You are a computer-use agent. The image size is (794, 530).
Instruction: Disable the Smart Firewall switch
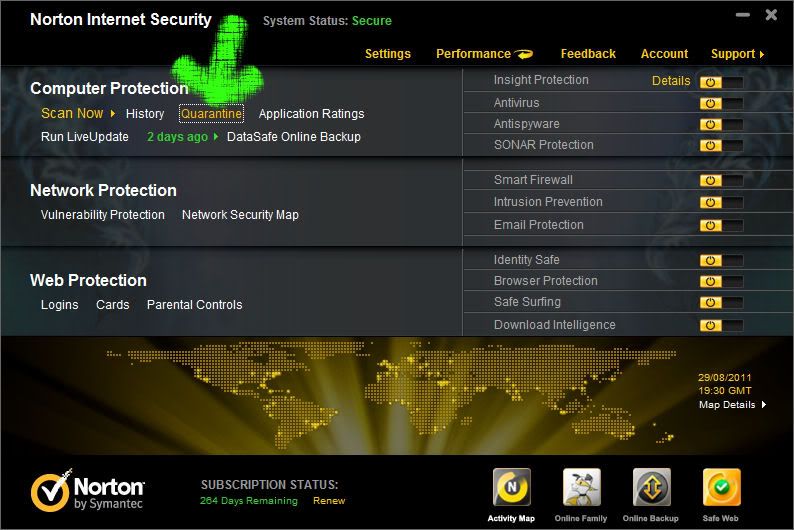(x=721, y=180)
